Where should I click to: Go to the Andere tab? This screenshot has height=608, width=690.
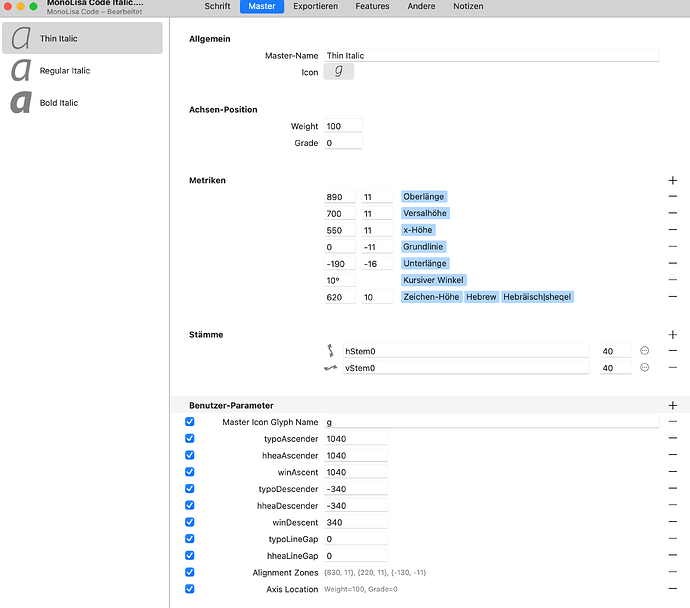point(421,6)
